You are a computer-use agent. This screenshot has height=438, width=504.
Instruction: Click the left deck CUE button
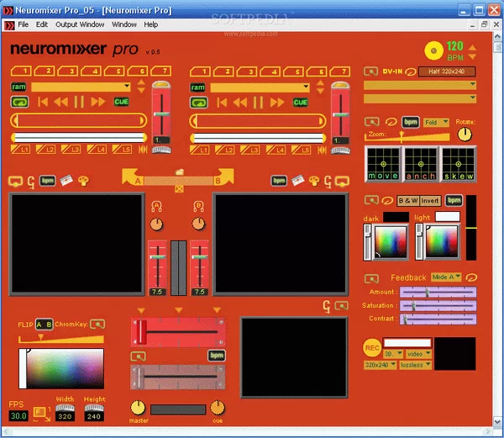click(x=121, y=102)
